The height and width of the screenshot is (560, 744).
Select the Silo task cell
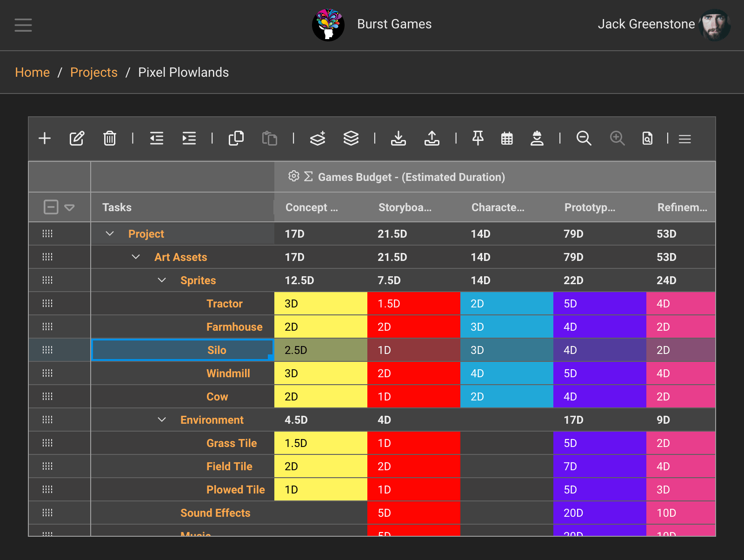[x=183, y=350]
